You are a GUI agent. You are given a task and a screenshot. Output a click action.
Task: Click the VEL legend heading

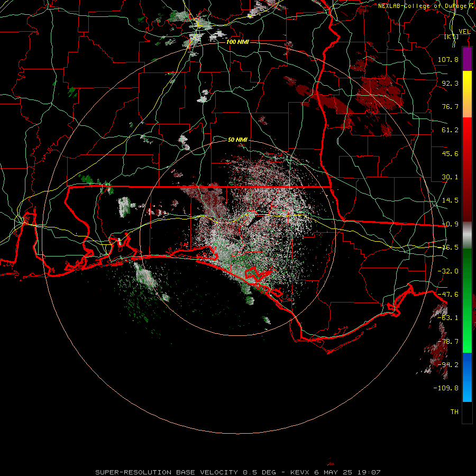point(464,32)
